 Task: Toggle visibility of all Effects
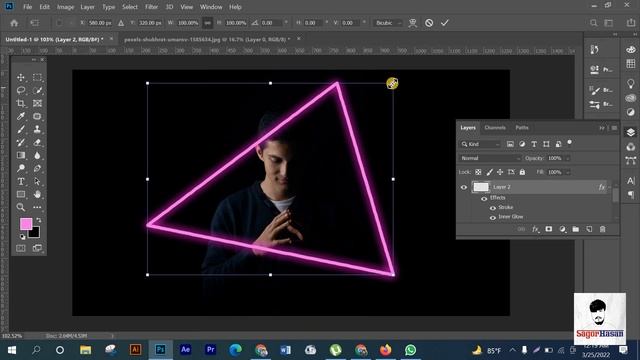(484, 199)
